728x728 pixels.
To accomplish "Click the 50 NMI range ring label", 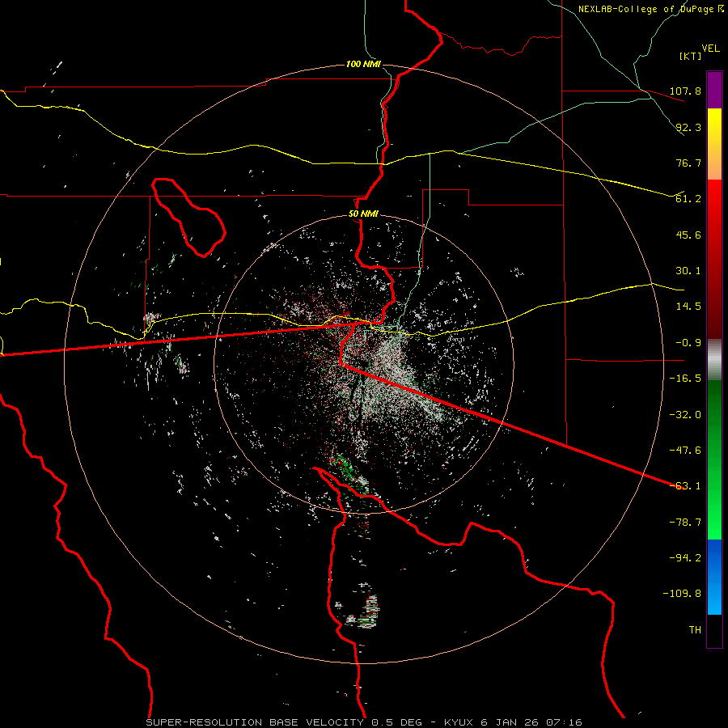I will pos(363,214).
